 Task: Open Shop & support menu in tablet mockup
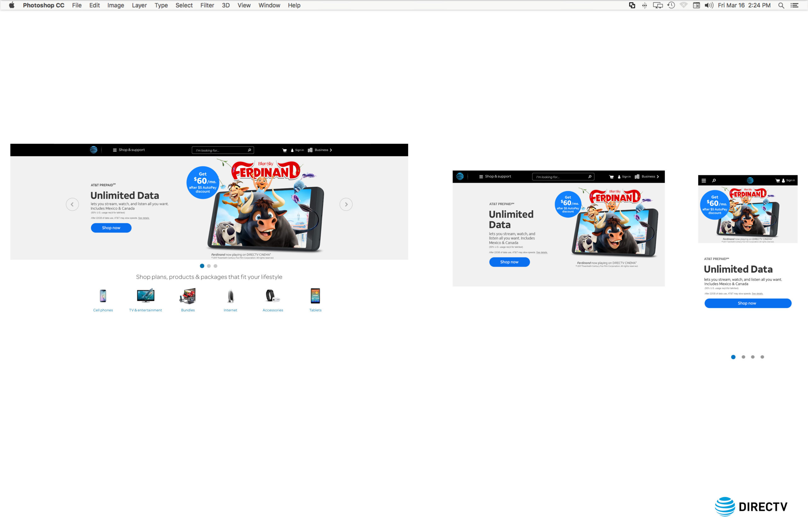coord(495,176)
